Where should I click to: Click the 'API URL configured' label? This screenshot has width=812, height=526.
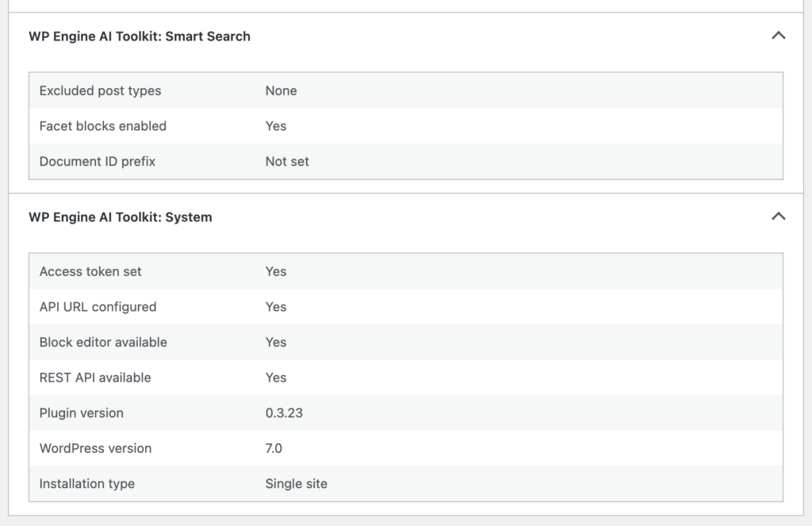(98, 307)
